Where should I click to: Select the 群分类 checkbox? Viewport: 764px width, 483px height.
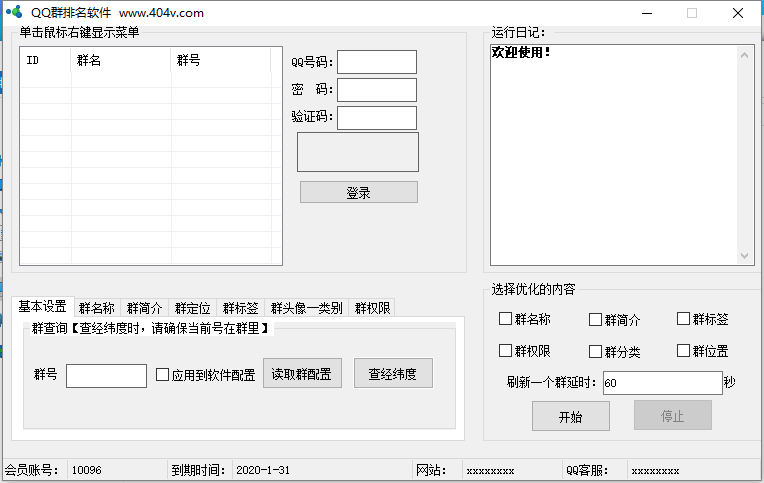pos(595,351)
